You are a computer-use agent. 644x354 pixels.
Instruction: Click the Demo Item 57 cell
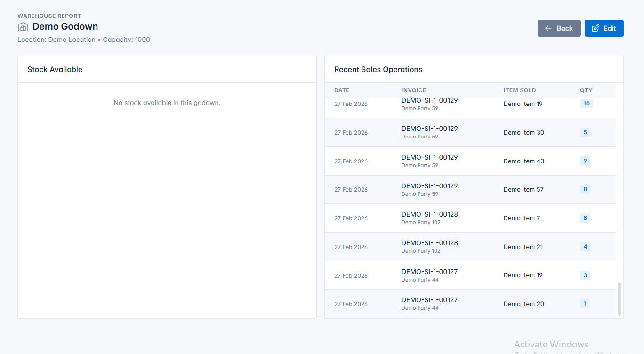click(x=523, y=190)
